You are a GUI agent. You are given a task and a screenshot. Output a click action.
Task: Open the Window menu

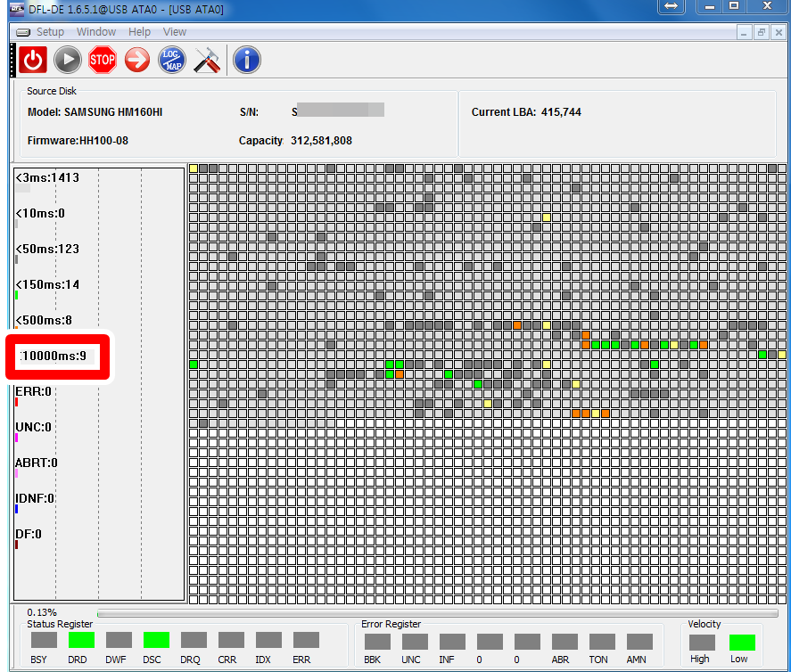point(96,32)
